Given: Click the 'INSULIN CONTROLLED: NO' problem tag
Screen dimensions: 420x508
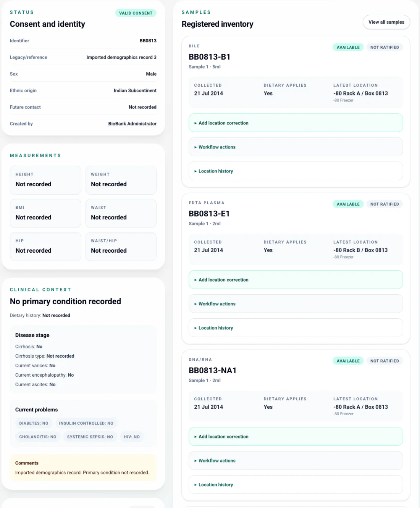Looking at the screenshot, I should [86, 423].
